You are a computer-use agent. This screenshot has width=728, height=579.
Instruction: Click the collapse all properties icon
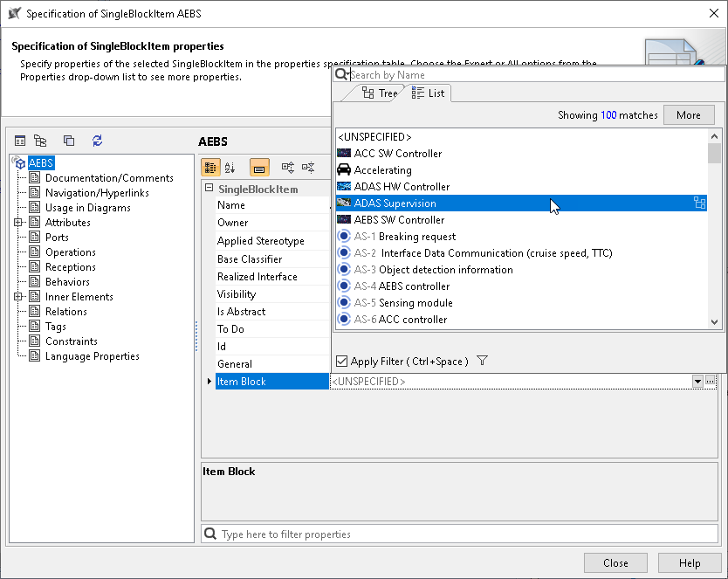[x=308, y=168]
